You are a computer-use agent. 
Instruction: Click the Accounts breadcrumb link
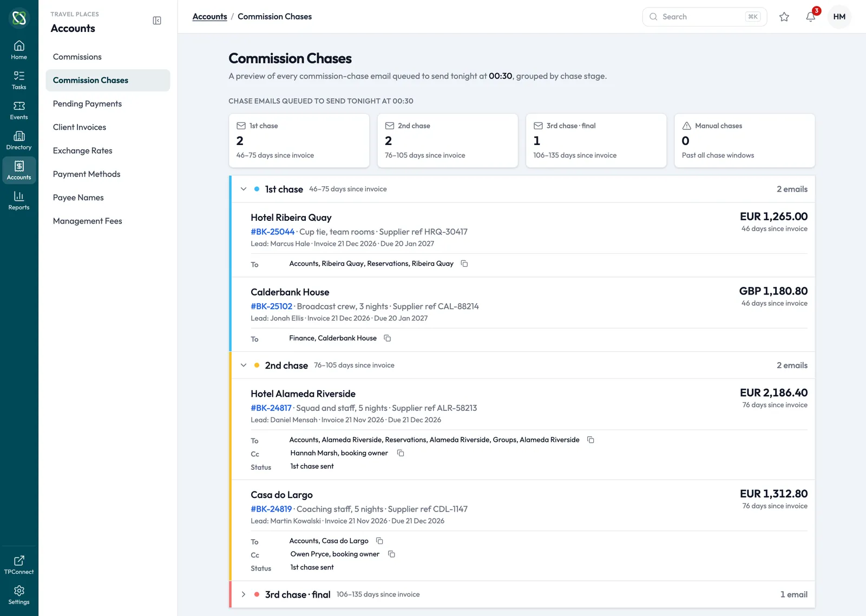pyautogui.click(x=209, y=17)
